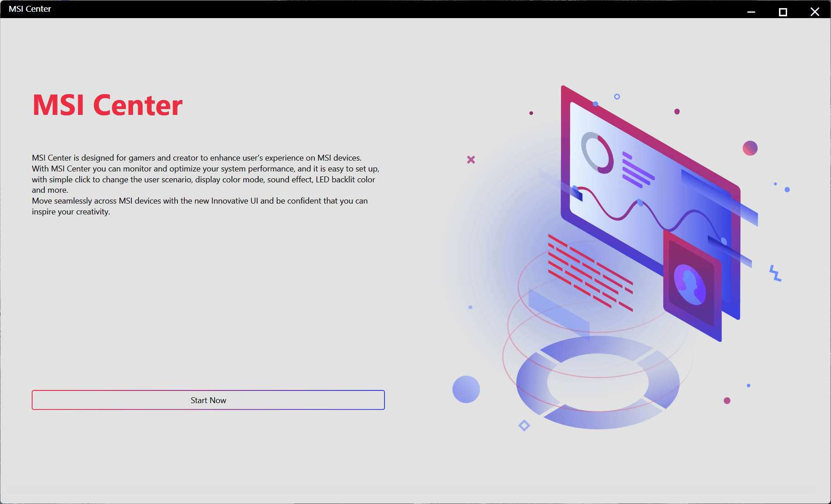The height and width of the screenshot is (504, 831).
Task: Close the MSI Center window
Action: (x=814, y=12)
